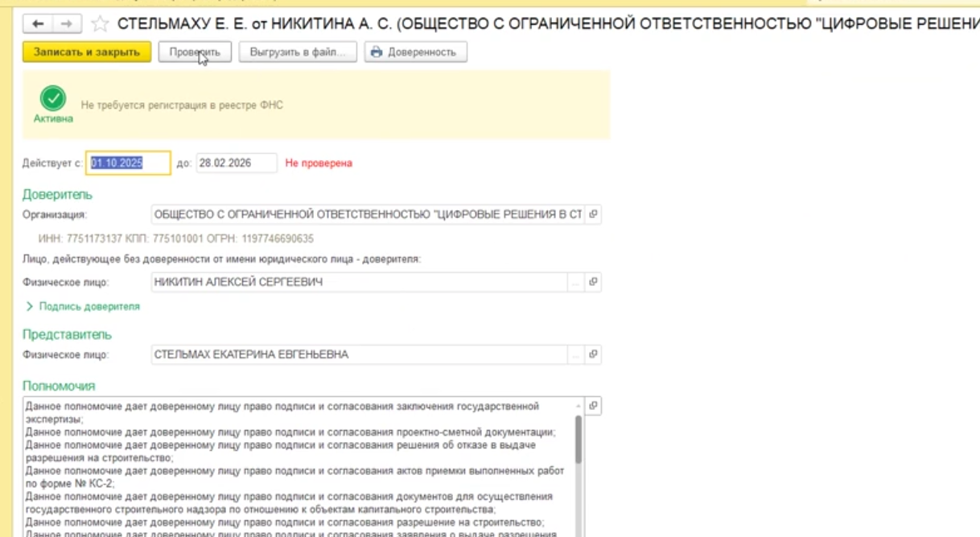The height and width of the screenshot is (537, 980).
Task: Click the Действует с date field
Action: 128,163
